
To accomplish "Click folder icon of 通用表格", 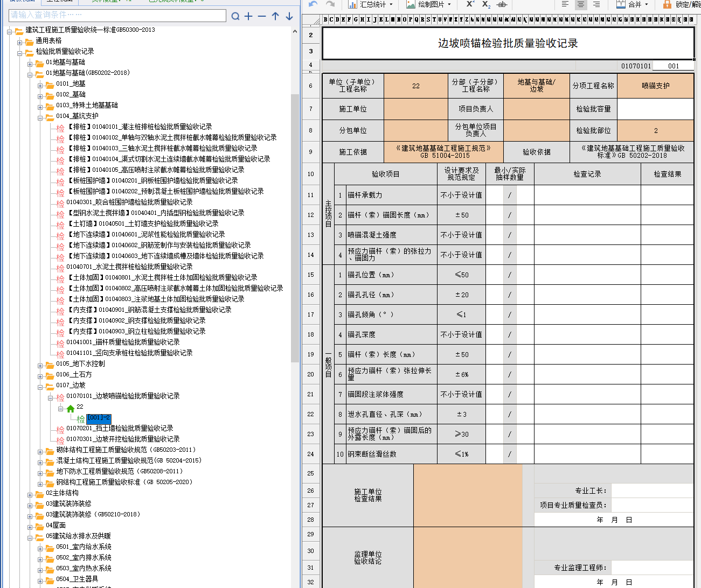I will click(30, 41).
